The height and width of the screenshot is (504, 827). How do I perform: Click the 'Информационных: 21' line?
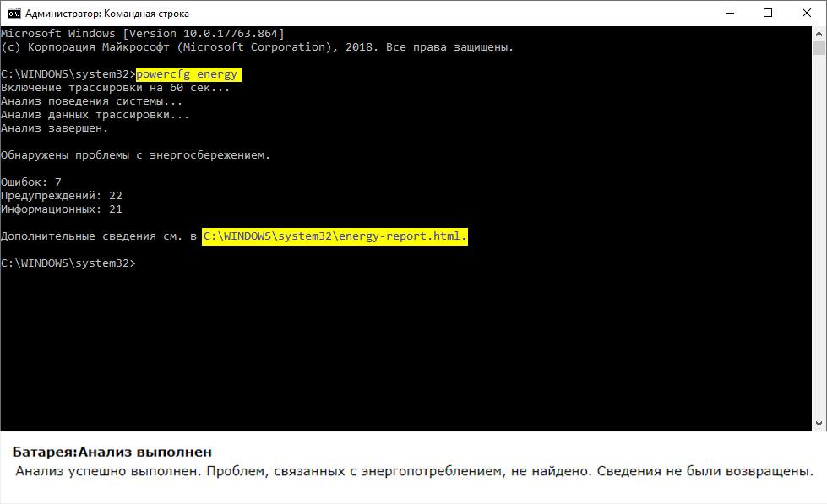tap(62, 209)
